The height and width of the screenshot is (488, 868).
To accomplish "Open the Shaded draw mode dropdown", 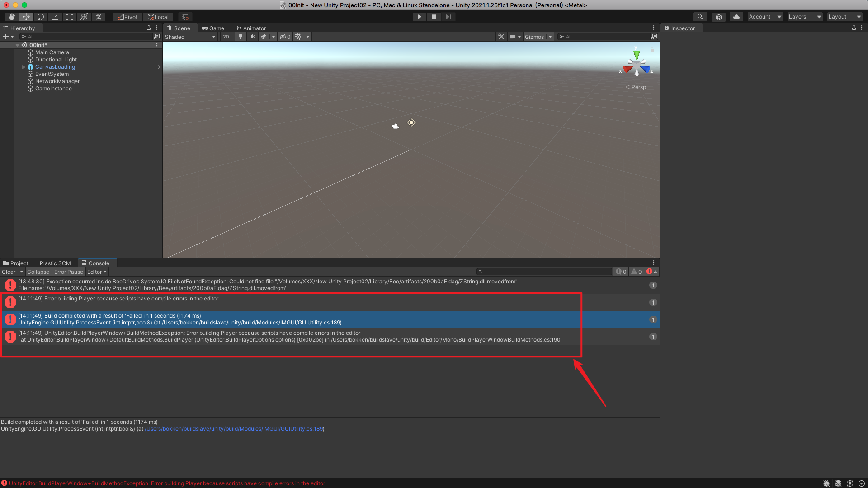I will [x=190, y=37].
